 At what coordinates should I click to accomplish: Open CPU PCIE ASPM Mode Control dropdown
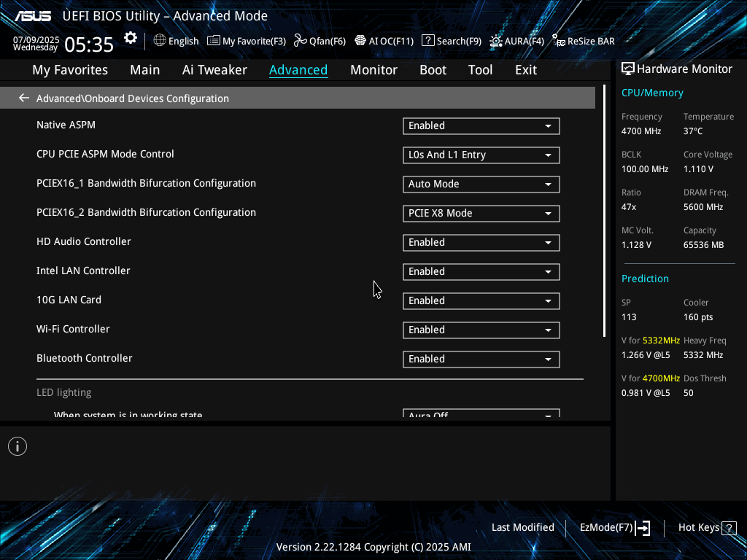[481, 155]
